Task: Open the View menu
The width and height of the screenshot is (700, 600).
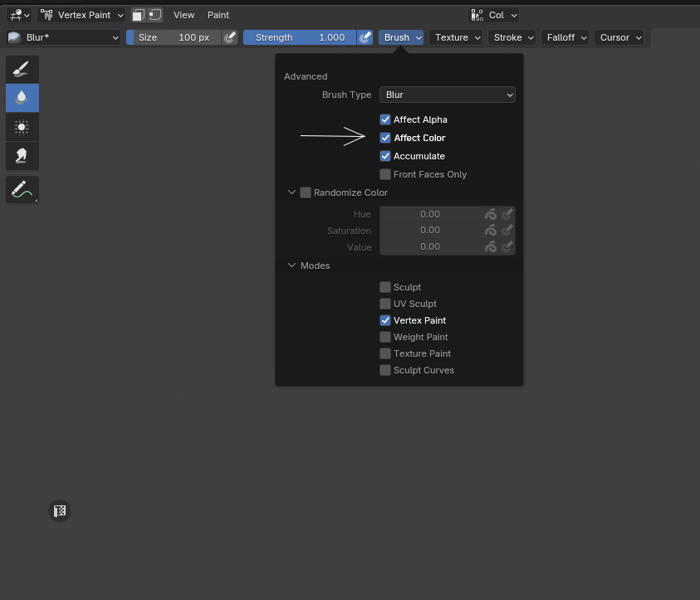Action: (184, 15)
